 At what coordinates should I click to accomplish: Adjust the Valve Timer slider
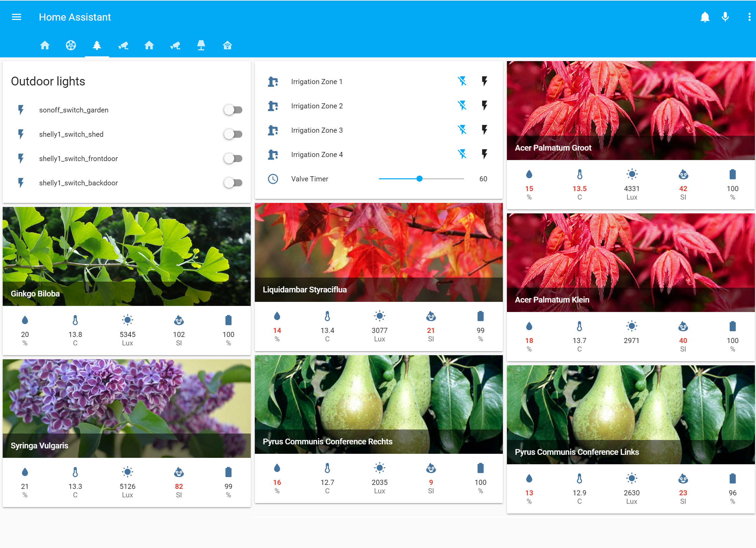click(420, 179)
